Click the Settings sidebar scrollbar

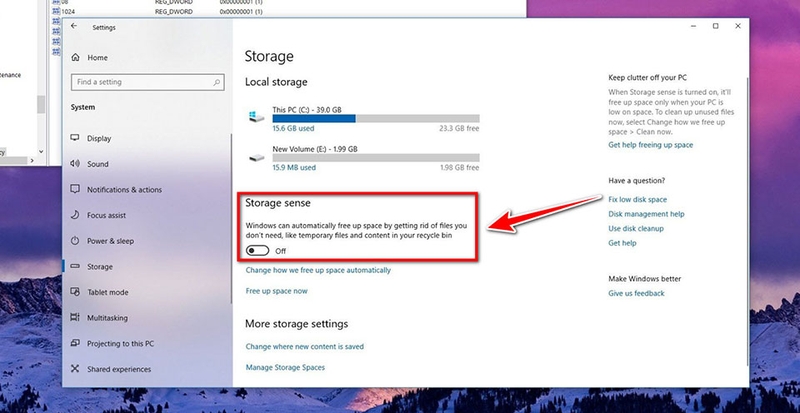232,220
